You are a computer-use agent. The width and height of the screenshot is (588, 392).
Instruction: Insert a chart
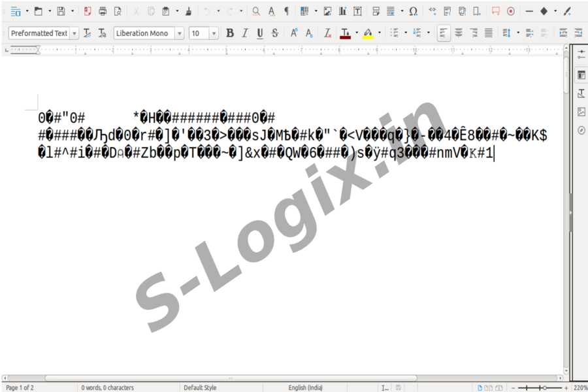(x=342, y=11)
